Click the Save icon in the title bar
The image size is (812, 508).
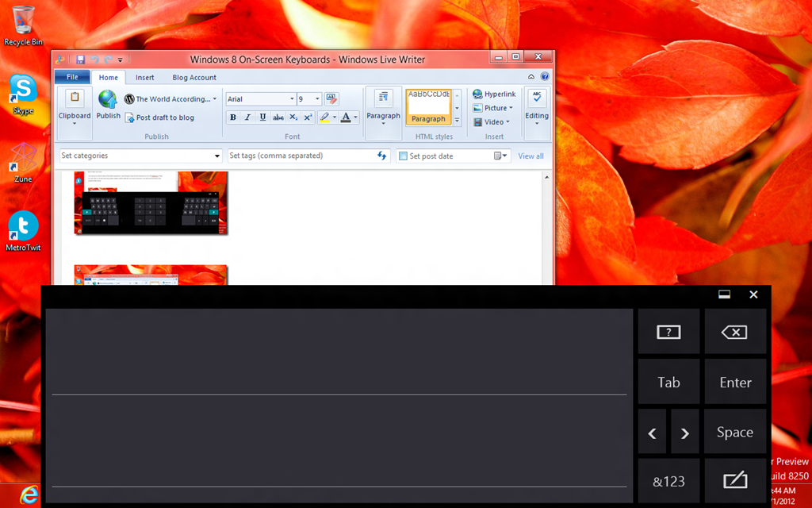click(x=80, y=60)
